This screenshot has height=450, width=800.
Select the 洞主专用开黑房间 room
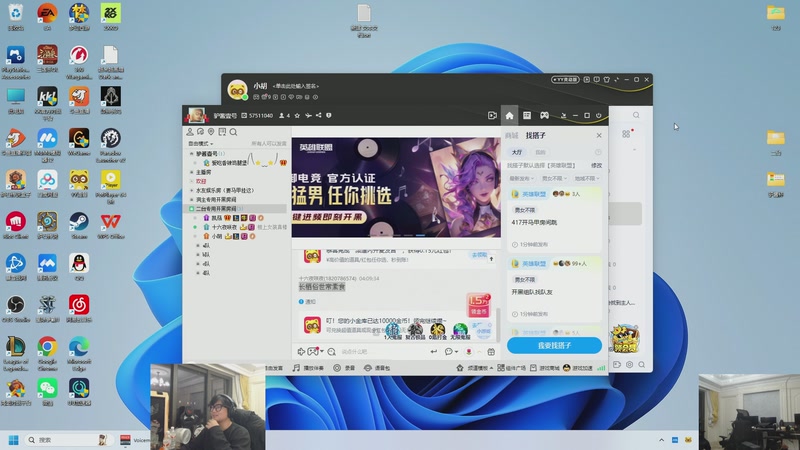[x=216, y=199]
